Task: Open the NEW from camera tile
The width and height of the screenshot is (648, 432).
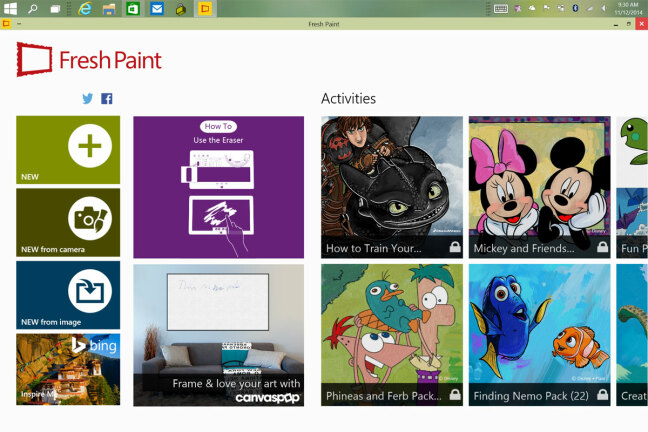Action: click(68, 221)
